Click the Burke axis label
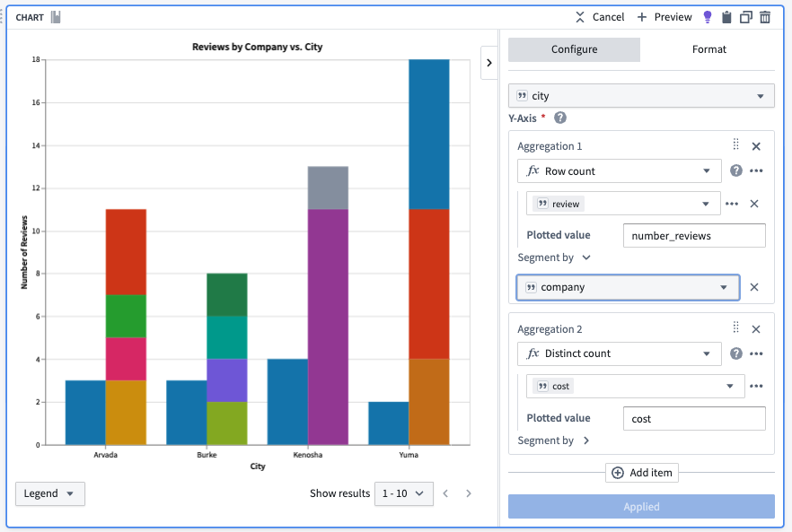 (x=207, y=455)
